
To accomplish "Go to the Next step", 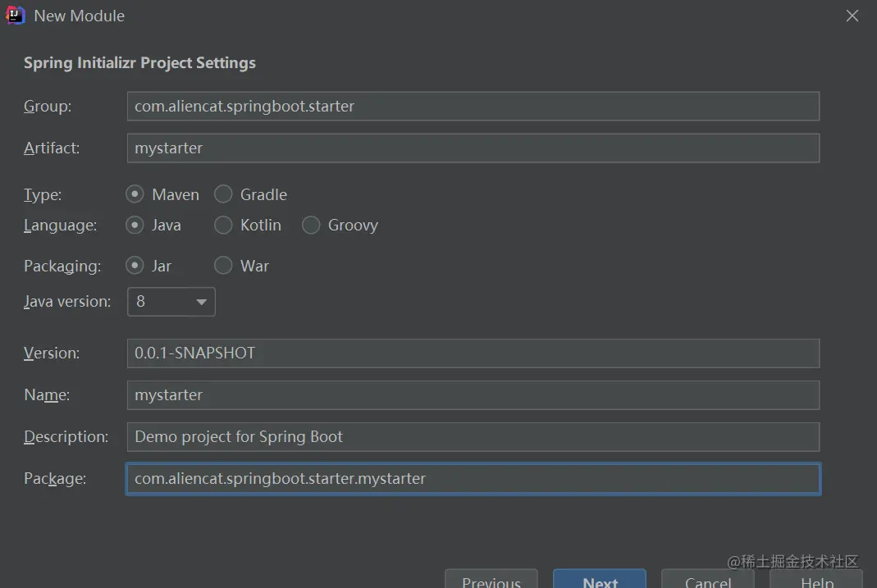I will [x=600, y=579].
